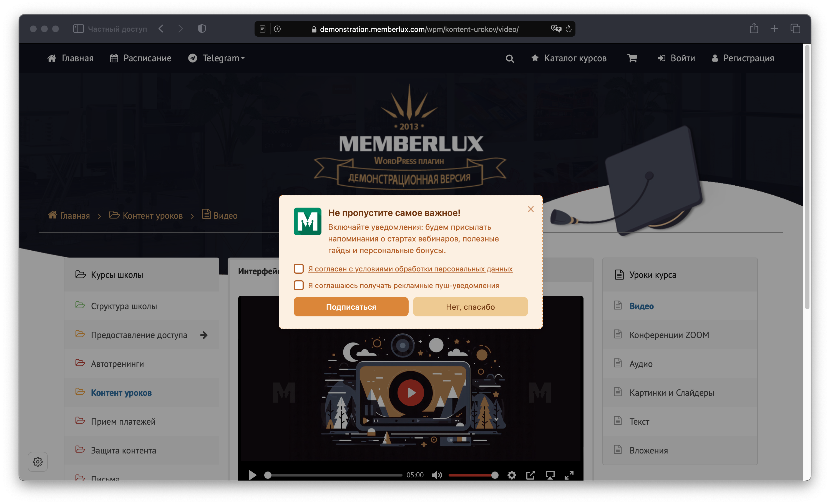
Task: Click the extension plus icon in address bar
Action: coord(277,29)
